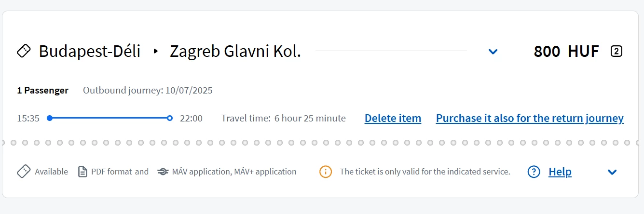Screen dimensions: 644x214
Task: Click the orange info circle icon
Action: [326, 172]
